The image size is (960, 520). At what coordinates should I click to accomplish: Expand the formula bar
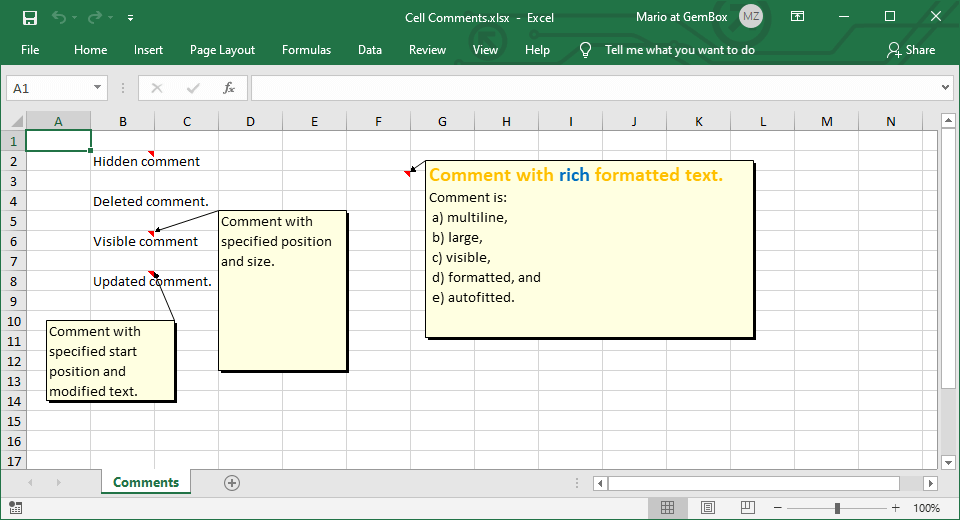(x=946, y=88)
